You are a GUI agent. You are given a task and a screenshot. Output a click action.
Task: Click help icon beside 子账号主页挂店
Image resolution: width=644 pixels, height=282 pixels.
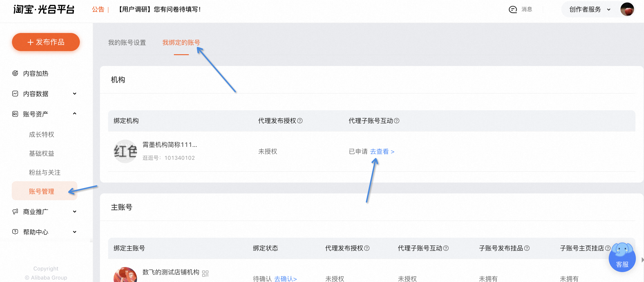608,248
